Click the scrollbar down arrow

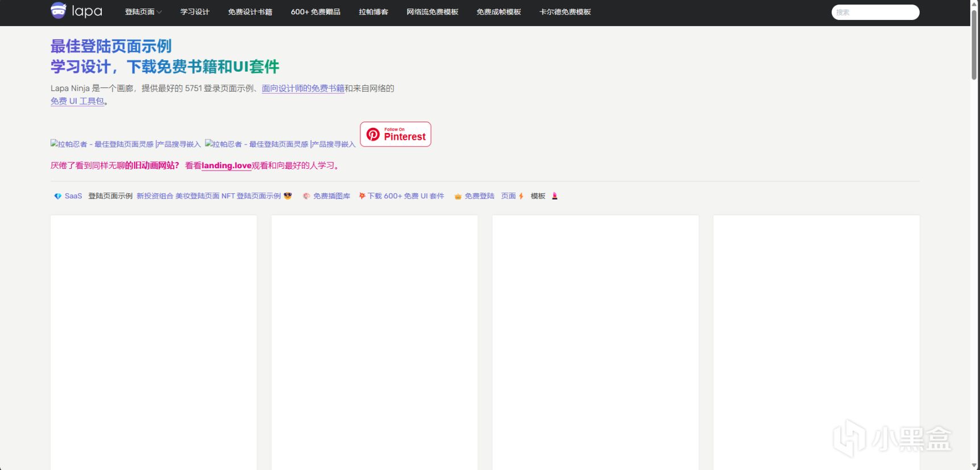(975, 465)
